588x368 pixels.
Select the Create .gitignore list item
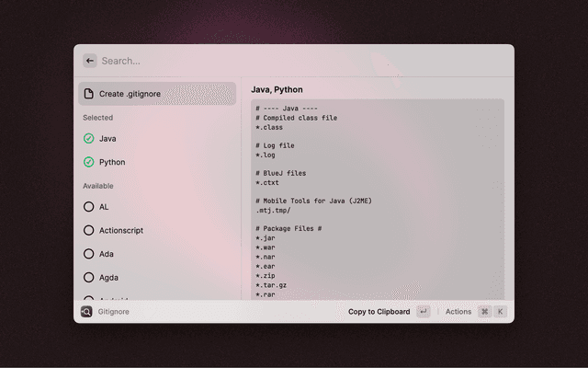(x=156, y=94)
